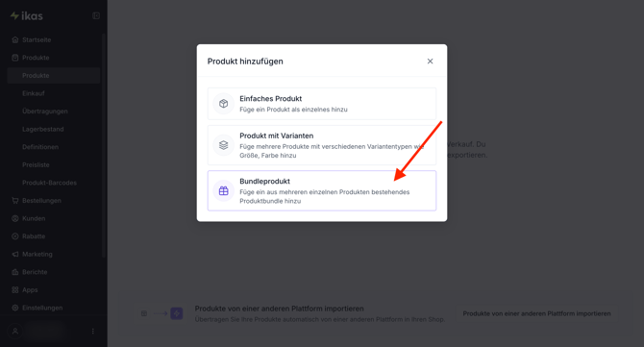The image size is (644, 347).
Task: Click the Rabatte discount icon
Action: pos(15,236)
